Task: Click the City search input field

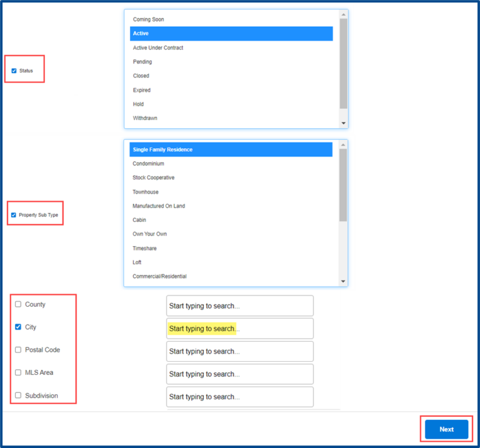Action: [x=239, y=329]
